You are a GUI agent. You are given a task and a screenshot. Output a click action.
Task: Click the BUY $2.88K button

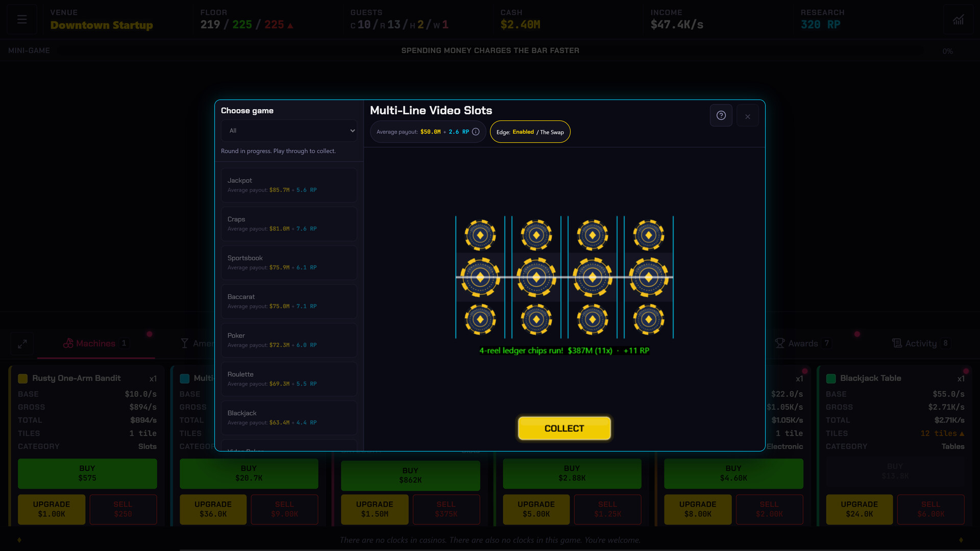(x=572, y=473)
